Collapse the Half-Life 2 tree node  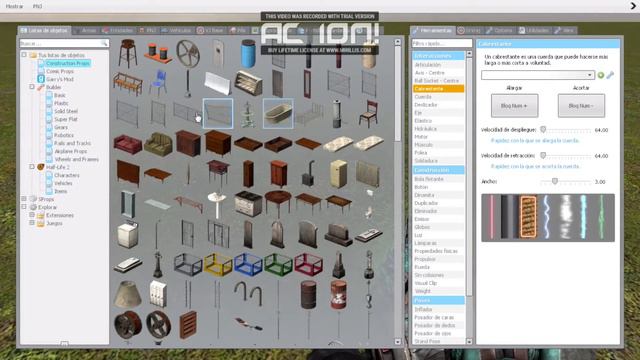(x=32, y=167)
